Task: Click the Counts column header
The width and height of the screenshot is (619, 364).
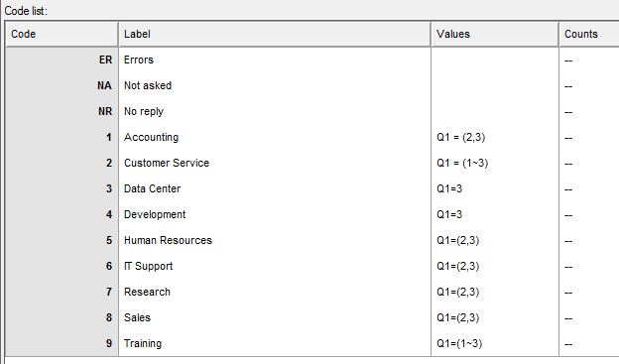Action: click(x=589, y=35)
